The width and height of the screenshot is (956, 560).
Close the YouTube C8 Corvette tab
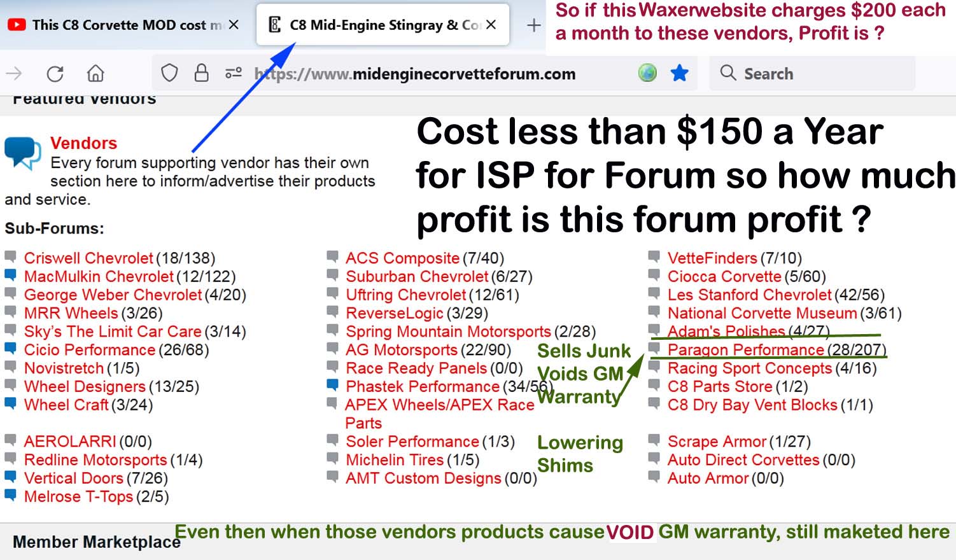(x=234, y=25)
